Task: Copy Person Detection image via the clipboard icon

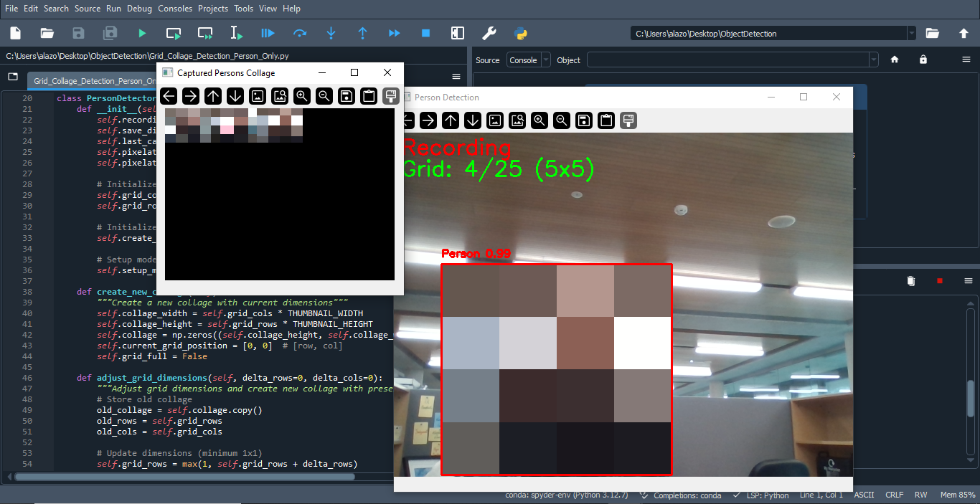Action: [606, 120]
